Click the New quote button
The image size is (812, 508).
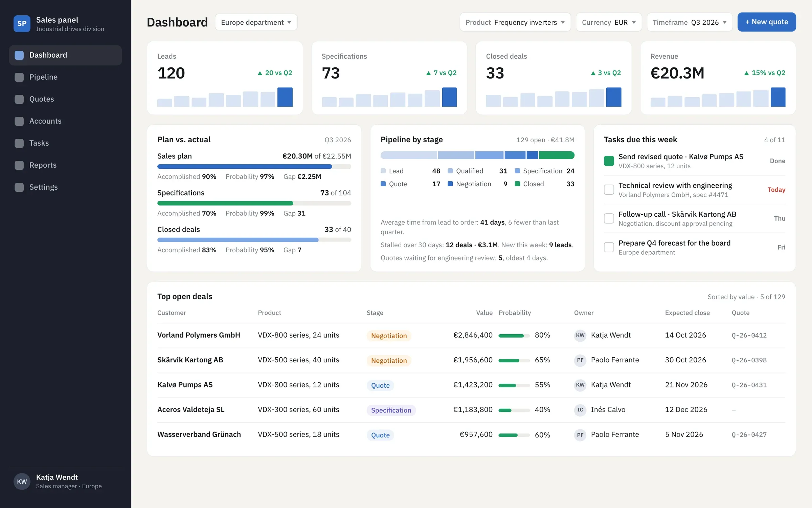(767, 22)
